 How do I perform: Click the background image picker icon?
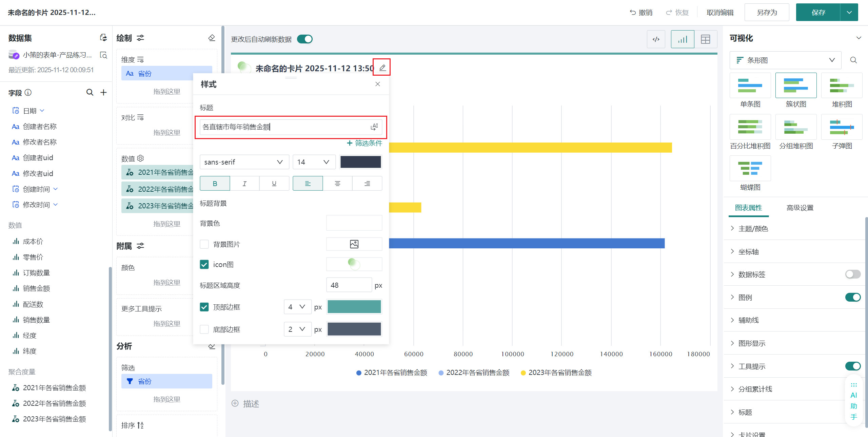point(354,244)
